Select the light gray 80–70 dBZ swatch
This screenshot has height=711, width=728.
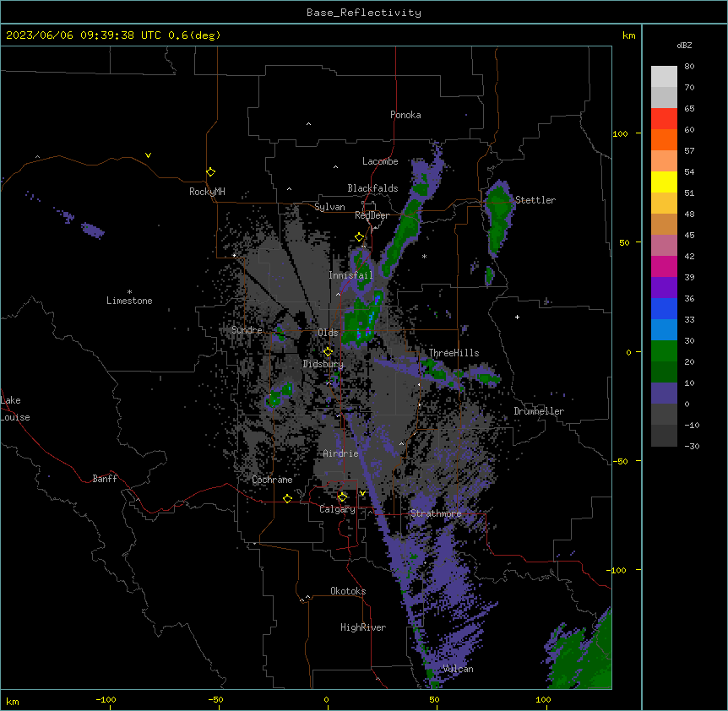664,77
